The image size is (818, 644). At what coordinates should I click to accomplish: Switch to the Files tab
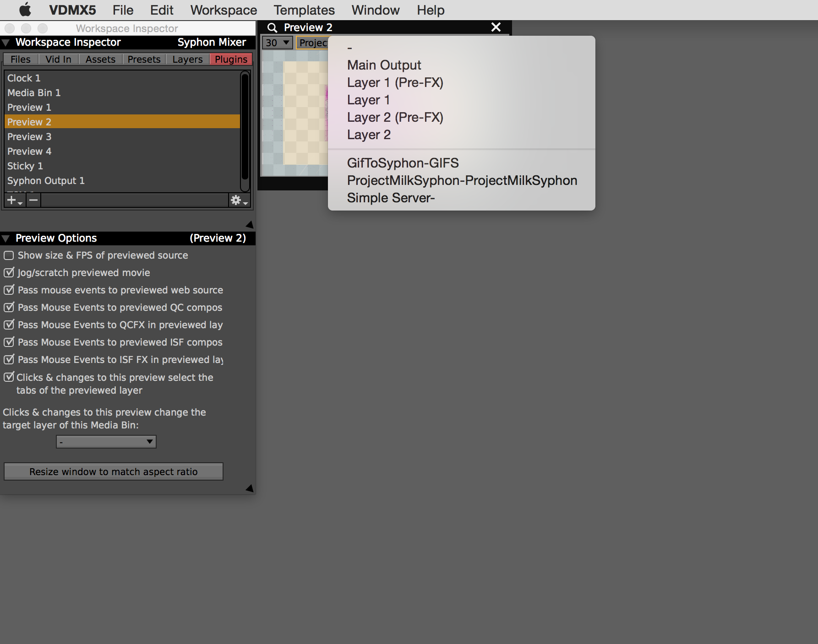point(21,59)
